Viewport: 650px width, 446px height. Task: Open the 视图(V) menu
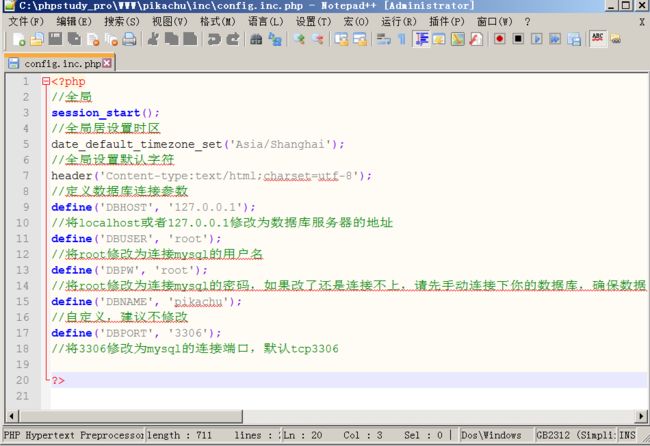170,22
